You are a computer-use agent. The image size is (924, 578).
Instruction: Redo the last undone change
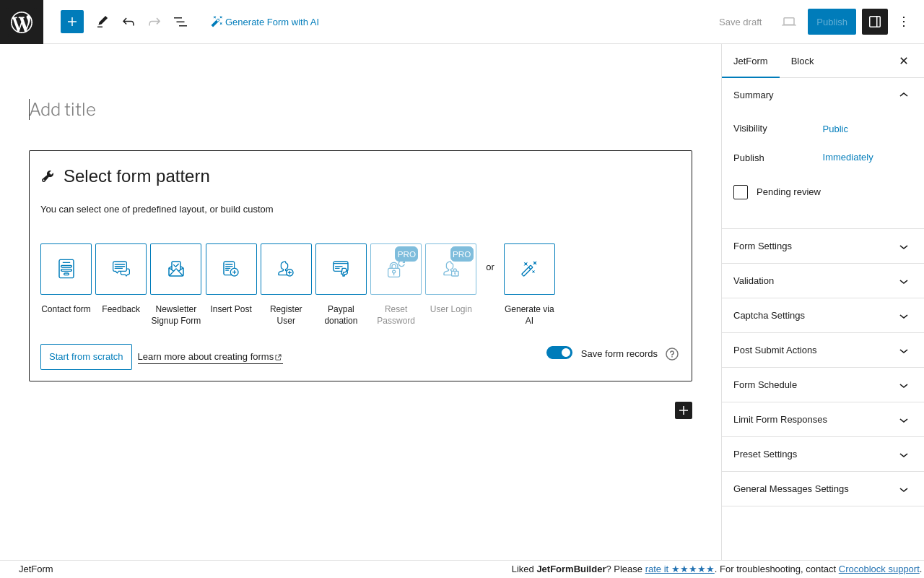(154, 22)
